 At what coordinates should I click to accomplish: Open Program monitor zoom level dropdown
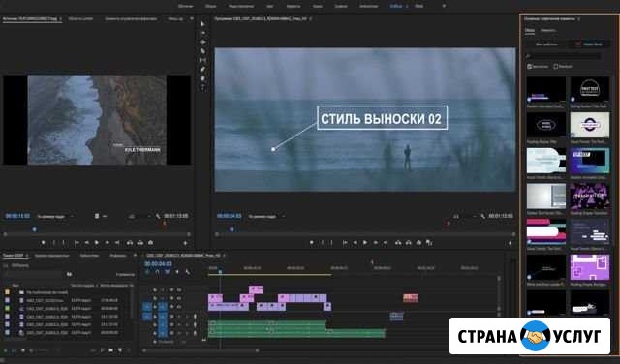pyautogui.click(x=266, y=217)
